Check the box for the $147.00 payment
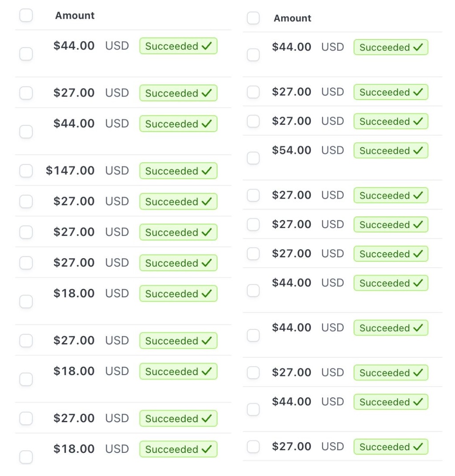This screenshot has width=455, height=476. click(x=26, y=171)
